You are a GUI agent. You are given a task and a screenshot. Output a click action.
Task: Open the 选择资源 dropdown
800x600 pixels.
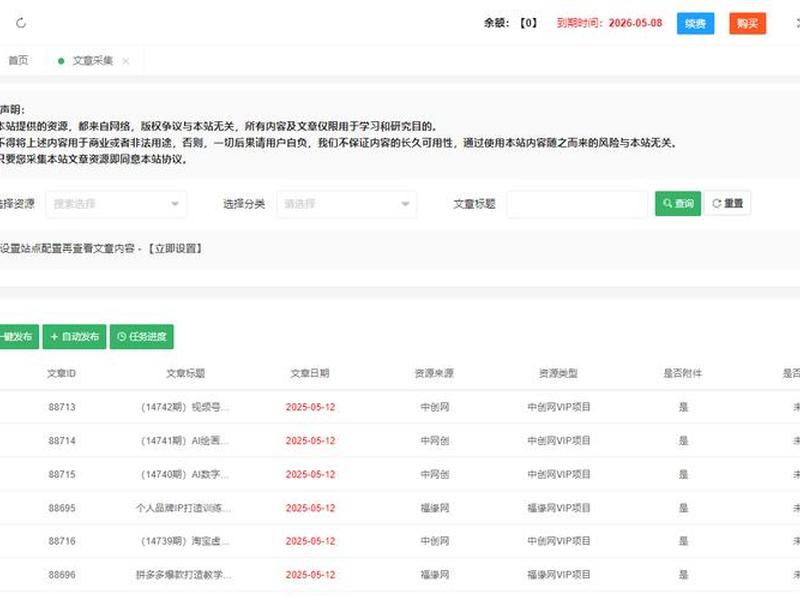click(x=116, y=204)
